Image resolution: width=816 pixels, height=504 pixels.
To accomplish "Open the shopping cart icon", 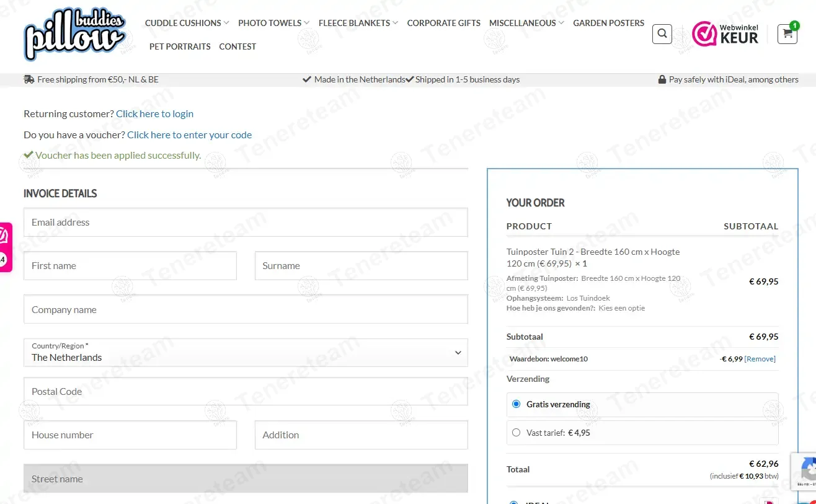I will pyautogui.click(x=787, y=34).
